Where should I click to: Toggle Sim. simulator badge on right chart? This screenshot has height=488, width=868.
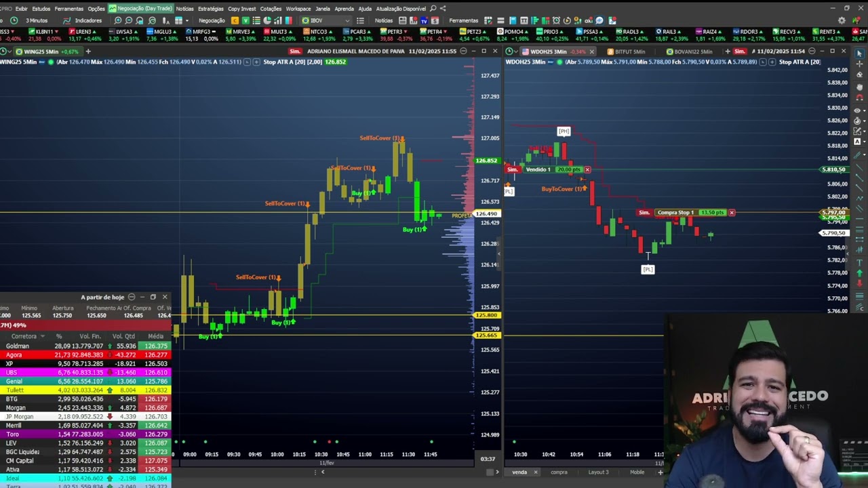pos(740,52)
